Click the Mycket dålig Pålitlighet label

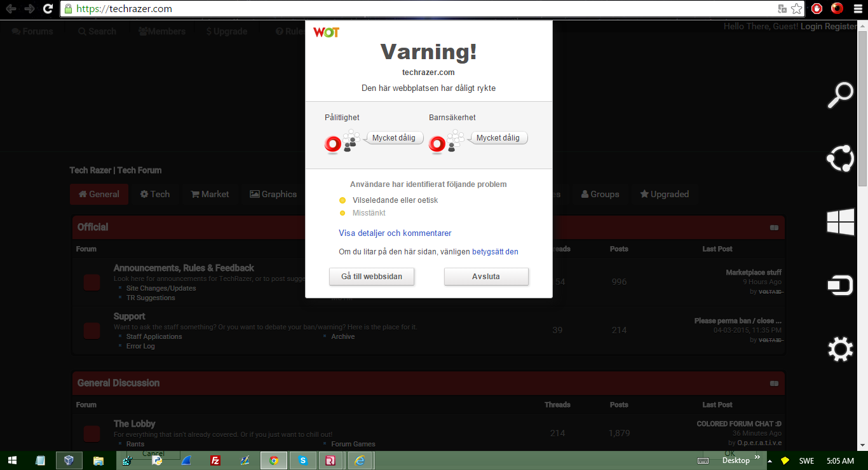tap(394, 138)
